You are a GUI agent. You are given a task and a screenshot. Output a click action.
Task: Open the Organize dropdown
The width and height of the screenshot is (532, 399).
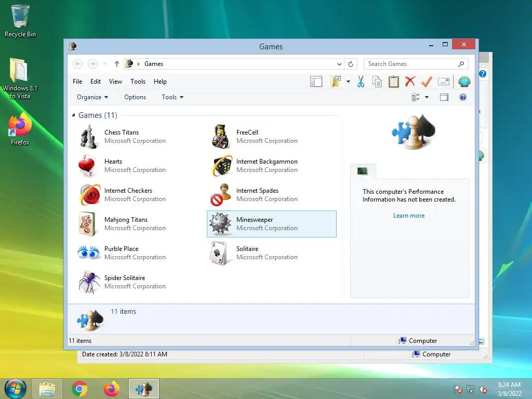(92, 97)
